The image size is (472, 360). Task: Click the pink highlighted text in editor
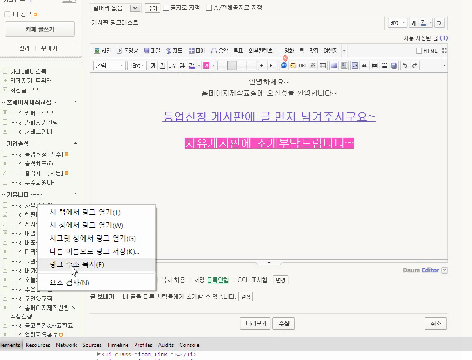tap(269, 143)
